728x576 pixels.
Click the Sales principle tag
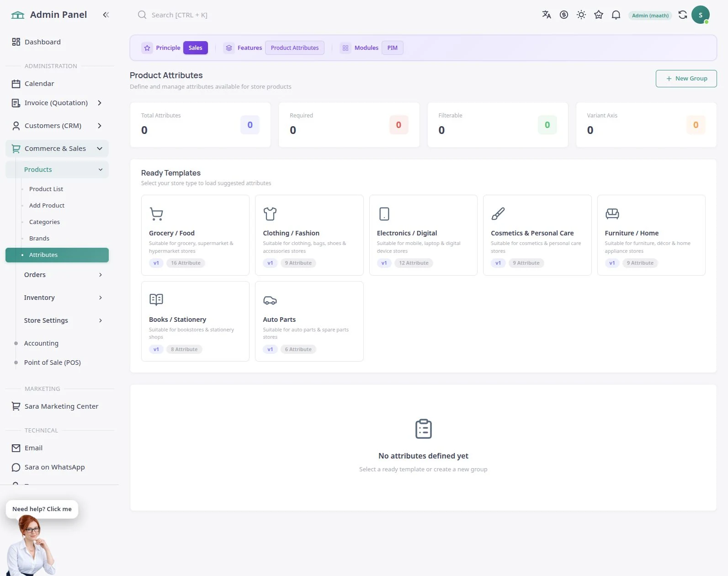point(196,48)
